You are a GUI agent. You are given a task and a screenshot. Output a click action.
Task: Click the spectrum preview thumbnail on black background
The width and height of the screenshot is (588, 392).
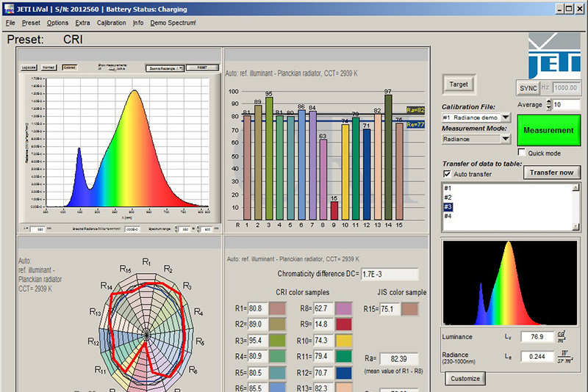[x=510, y=283]
